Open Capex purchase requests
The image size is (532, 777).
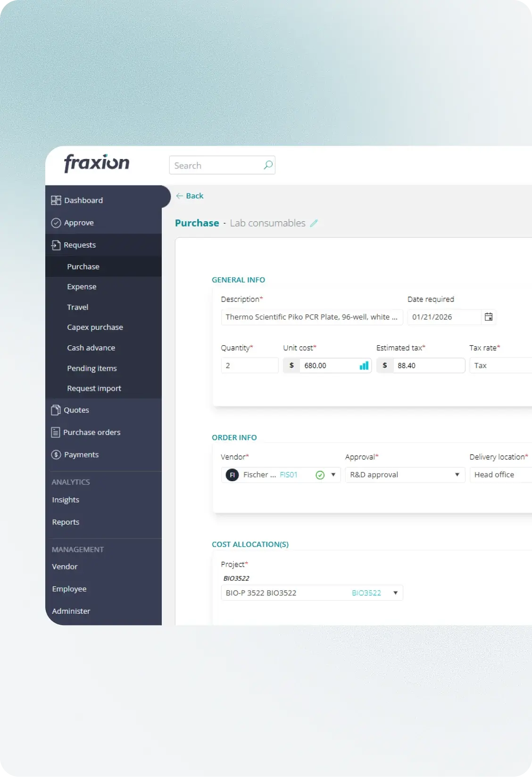(x=95, y=327)
